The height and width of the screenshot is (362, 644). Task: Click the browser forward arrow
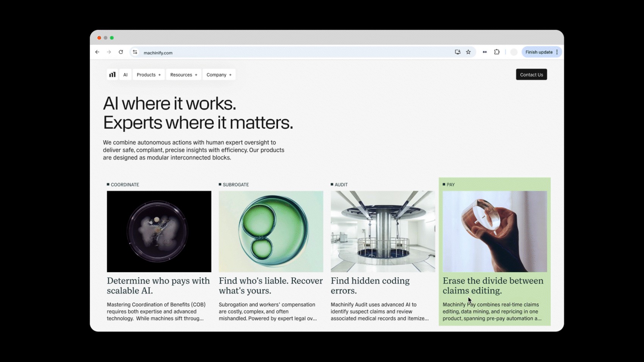pos(109,52)
